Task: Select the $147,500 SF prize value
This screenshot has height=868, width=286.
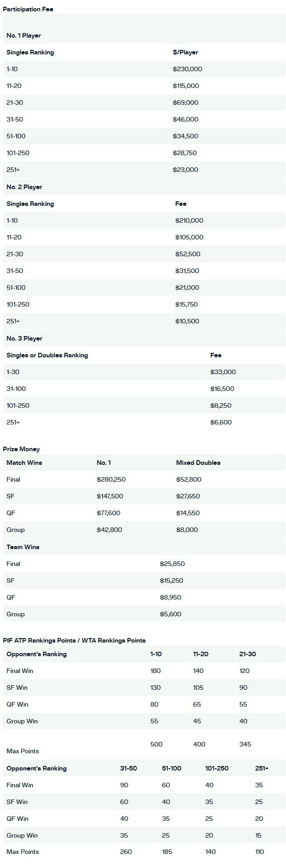Action: coord(110,496)
